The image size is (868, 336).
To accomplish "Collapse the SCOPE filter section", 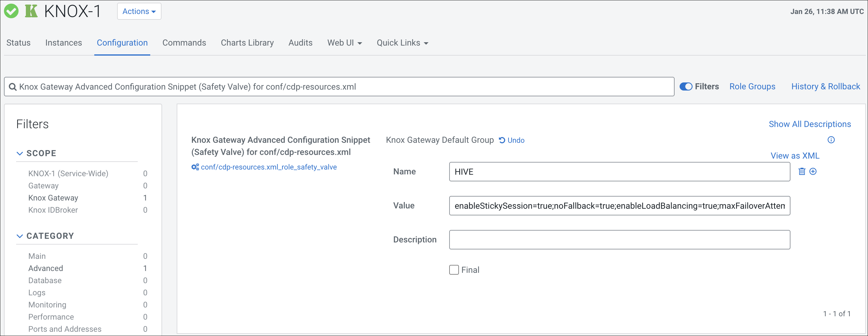I will 20,153.
